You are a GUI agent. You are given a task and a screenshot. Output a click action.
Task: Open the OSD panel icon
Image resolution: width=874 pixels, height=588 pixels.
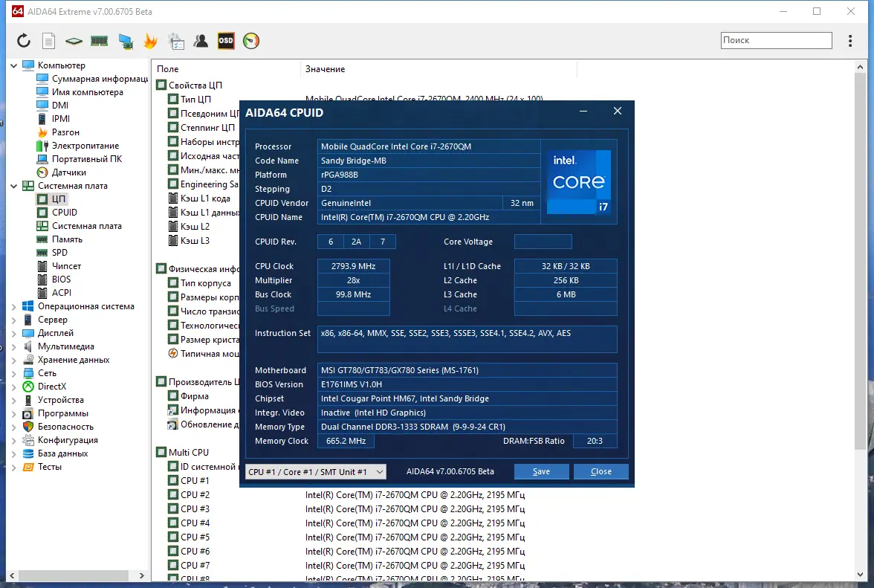pos(226,41)
